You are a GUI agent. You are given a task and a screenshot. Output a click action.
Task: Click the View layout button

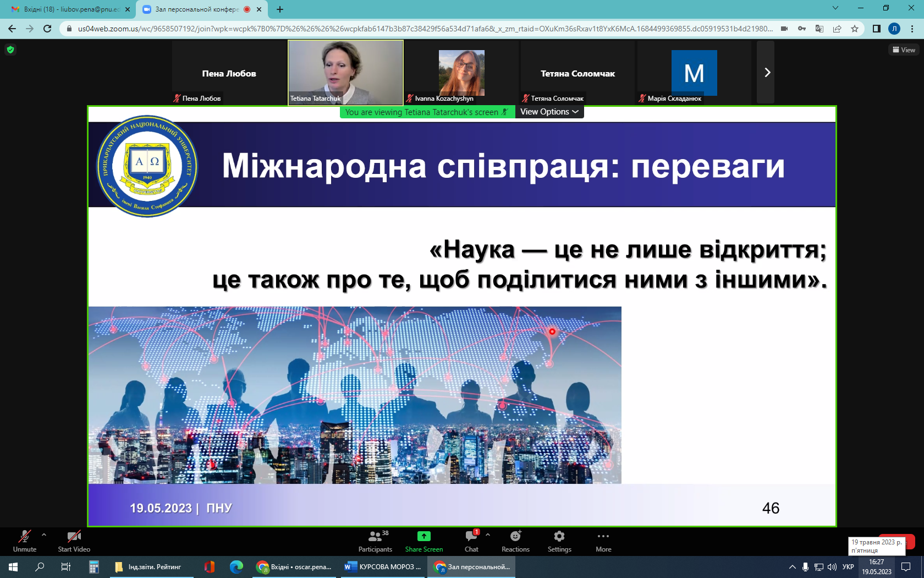(x=904, y=50)
